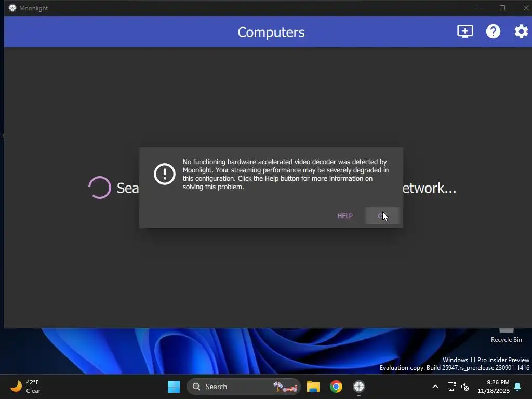Open the Windows Start menu
532x399 pixels.
click(x=174, y=387)
